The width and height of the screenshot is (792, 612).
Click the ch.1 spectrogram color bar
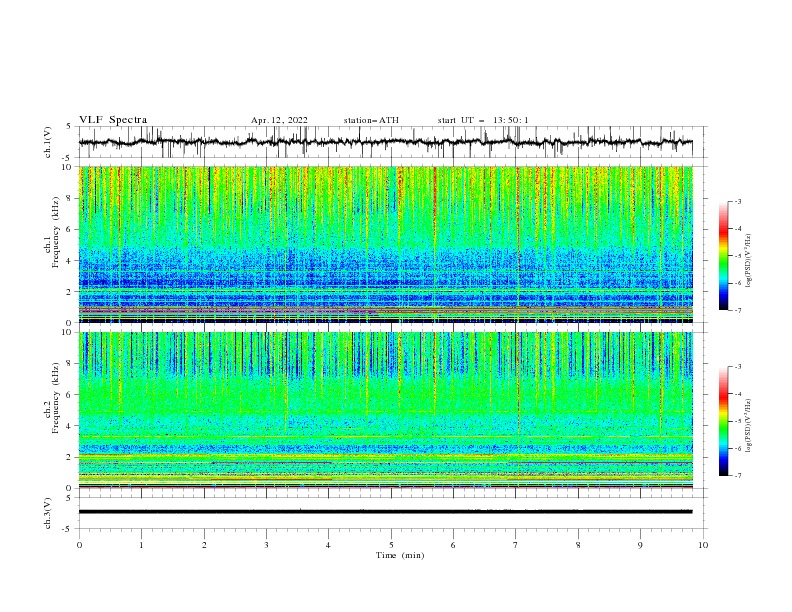723,256
